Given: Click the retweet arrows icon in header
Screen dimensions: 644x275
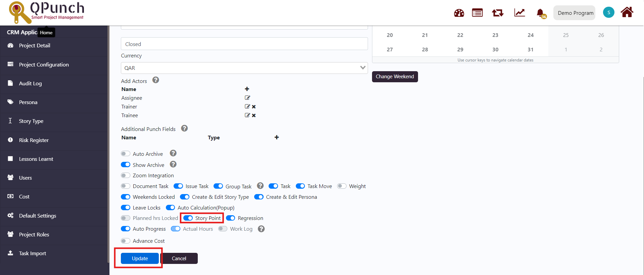Looking at the screenshot, I should (x=498, y=13).
